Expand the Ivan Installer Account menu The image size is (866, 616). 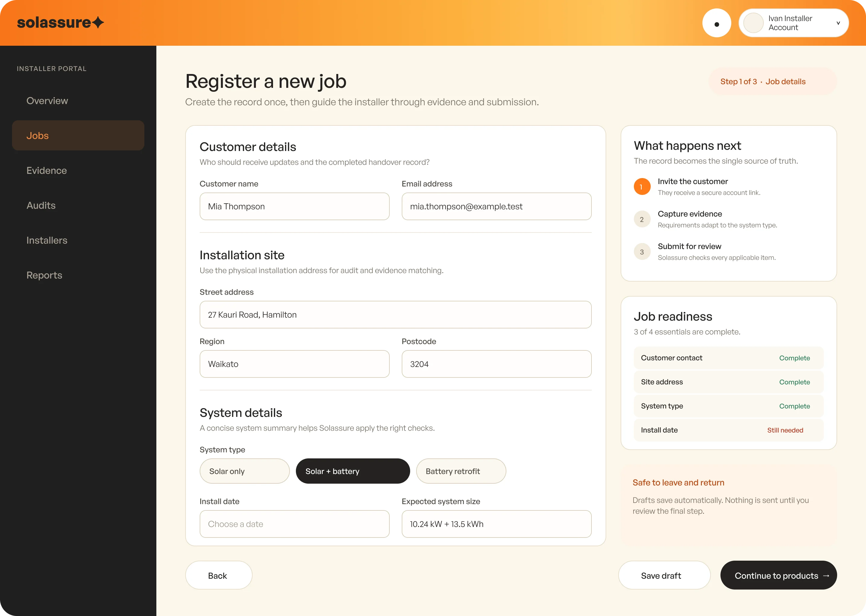pos(793,23)
